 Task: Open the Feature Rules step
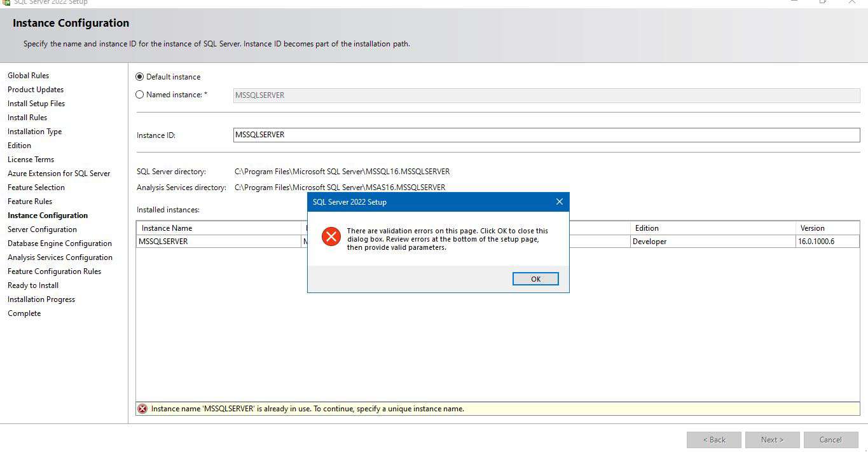30,202
